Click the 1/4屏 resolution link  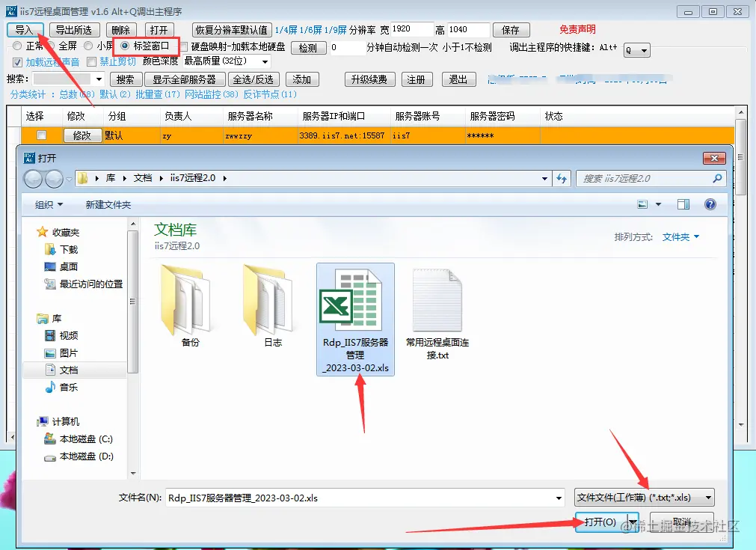[x=286, y=30]
